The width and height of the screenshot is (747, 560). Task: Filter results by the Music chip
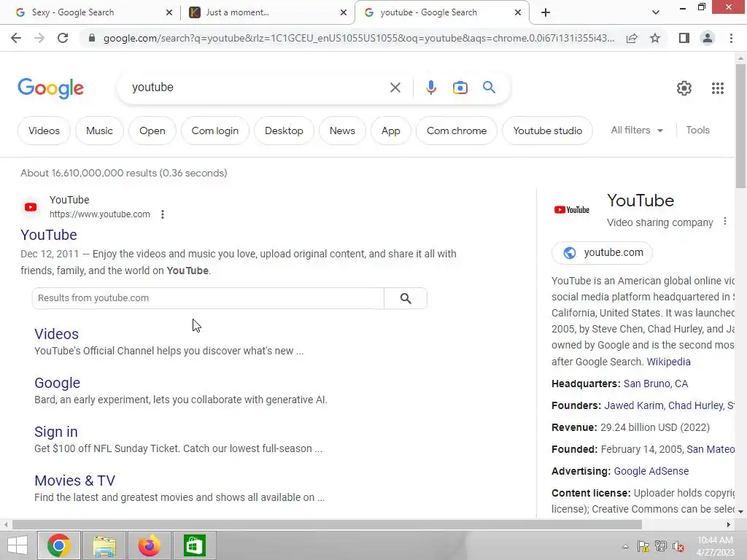99,131
